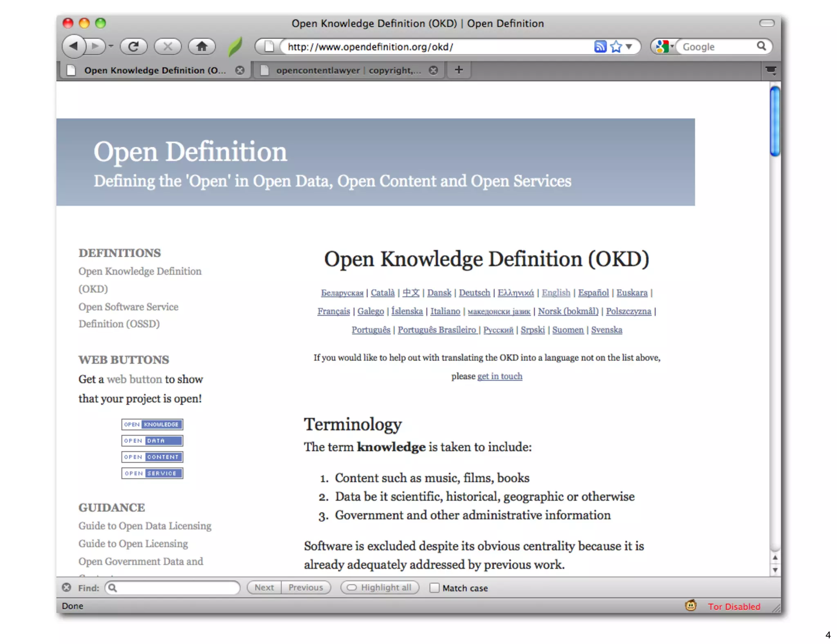Click the Reload page icon
Viewport: 837px width, 644px height.
pyautogui.click(x=133, y=47)
